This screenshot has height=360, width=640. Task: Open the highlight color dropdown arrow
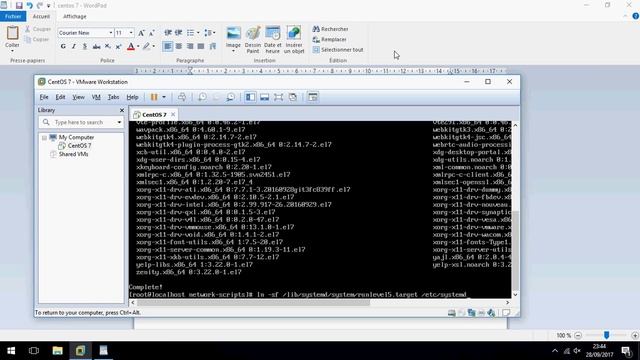(153, 47)
